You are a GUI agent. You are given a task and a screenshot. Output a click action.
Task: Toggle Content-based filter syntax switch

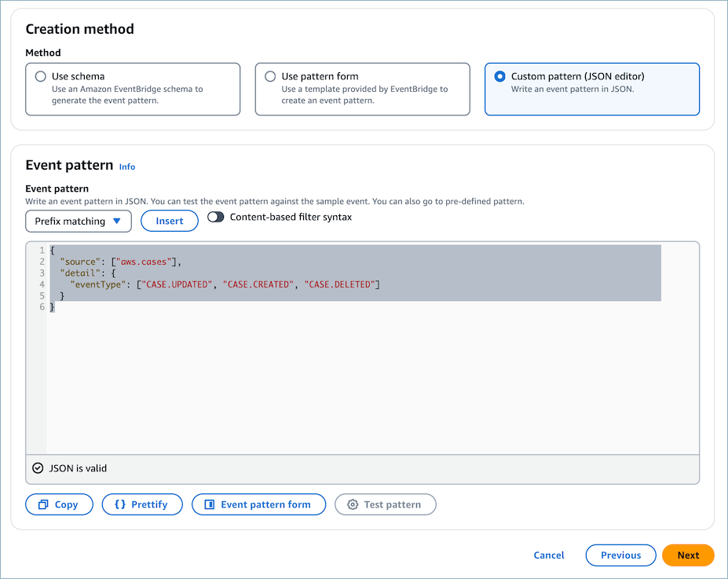[x=215, y=217]
